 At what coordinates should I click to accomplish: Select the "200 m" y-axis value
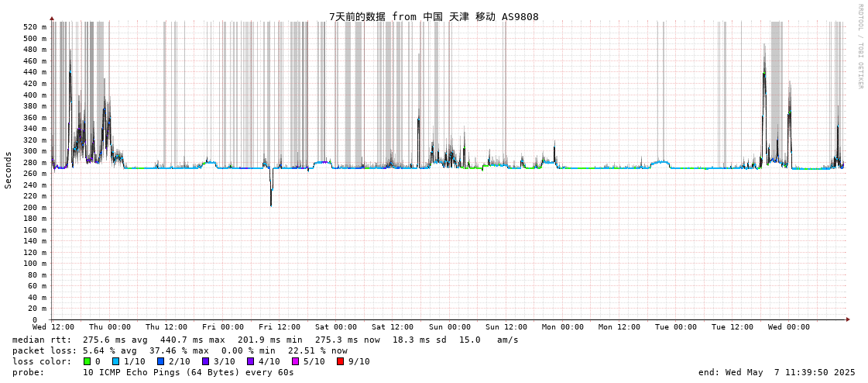[36, 207]
